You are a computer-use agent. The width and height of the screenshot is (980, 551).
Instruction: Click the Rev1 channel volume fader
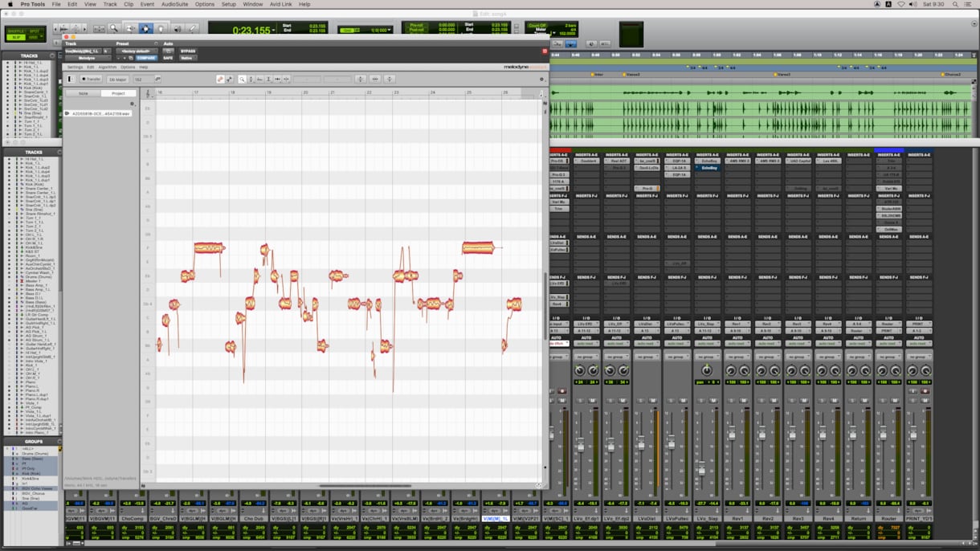[x=732, y=435]
